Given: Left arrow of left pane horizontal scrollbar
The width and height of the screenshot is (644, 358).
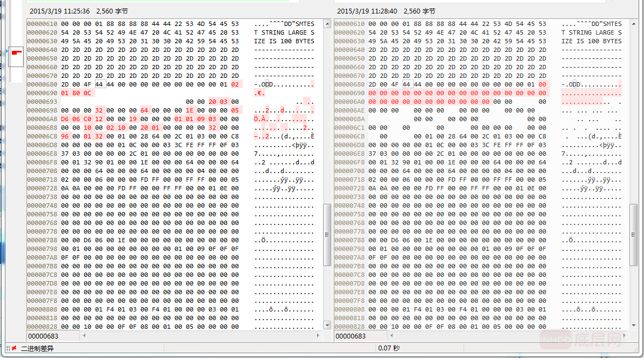Looking at the screenshot, I should (x=84, y=336).
